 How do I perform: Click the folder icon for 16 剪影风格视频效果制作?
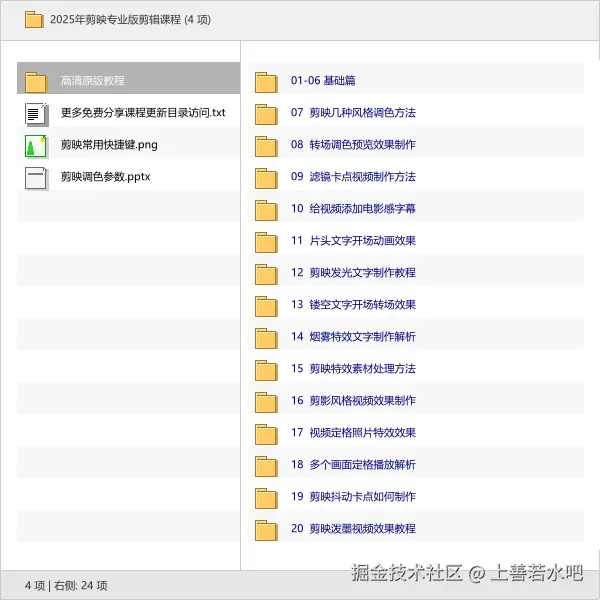coord(266,402)
